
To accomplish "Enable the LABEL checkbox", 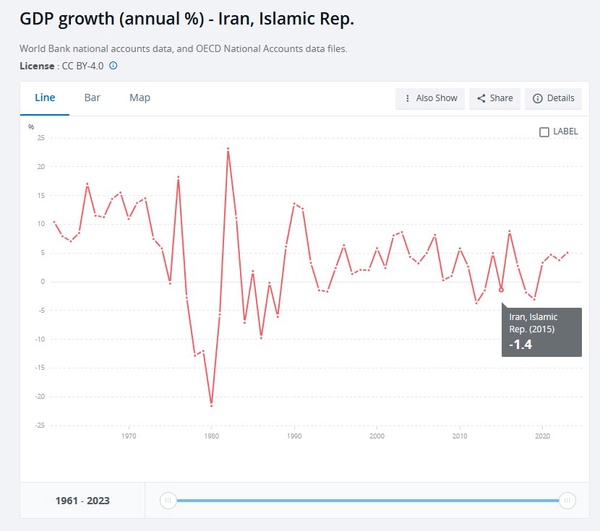I will click(544, 132).
